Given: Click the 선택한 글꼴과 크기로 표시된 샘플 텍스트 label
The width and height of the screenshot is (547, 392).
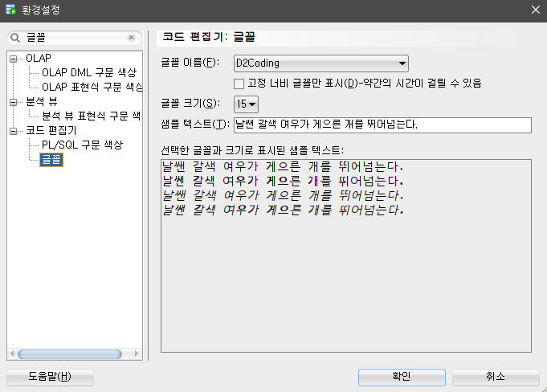Looking at the screenshot, I should 252,150.
